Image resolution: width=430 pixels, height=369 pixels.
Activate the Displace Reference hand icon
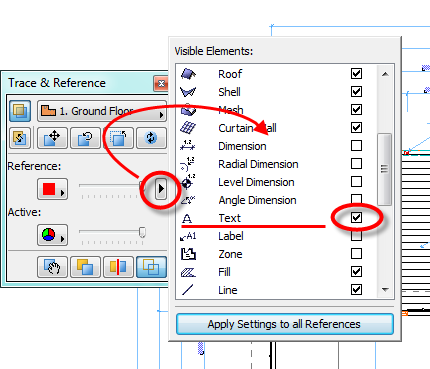point(52,267)
